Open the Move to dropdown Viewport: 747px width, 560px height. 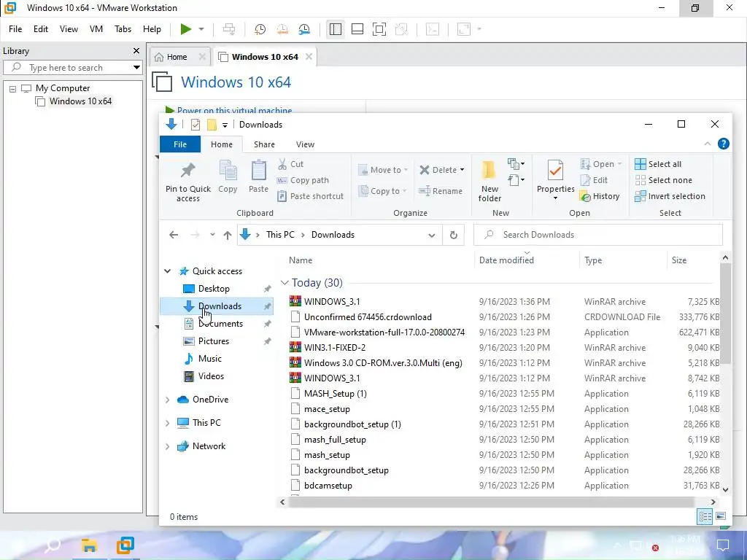[383, 169]
